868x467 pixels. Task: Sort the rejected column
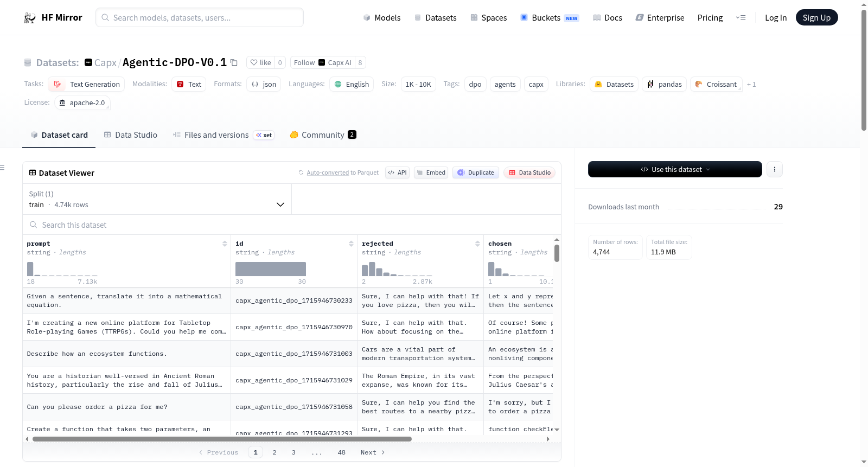tap(477, 244)
